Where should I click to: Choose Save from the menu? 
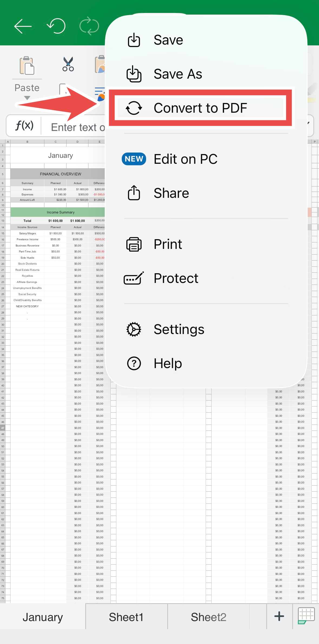pos(206,40)
